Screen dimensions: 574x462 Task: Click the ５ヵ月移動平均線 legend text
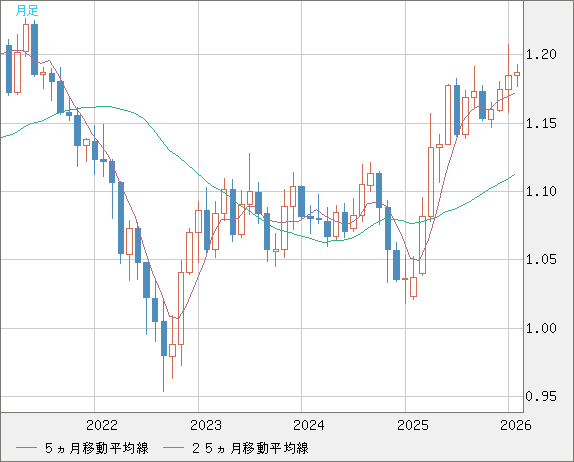click(x=97, y=448)
